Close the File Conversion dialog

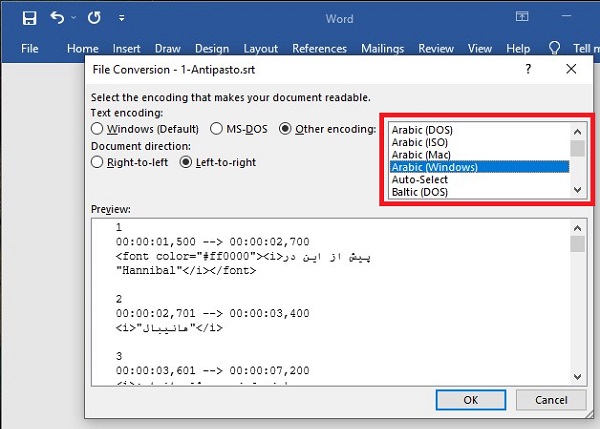click(x=571, y=69)
